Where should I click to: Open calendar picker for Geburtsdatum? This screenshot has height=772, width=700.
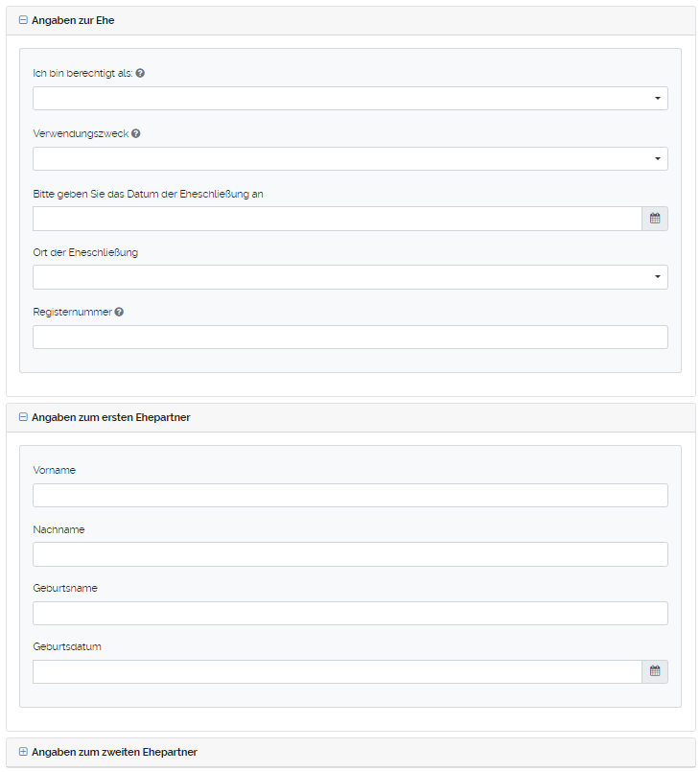click(x=655, y=671)
